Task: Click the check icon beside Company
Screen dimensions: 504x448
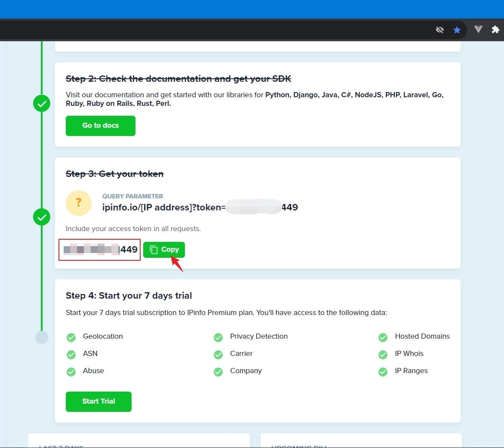Action: tap(218, 372)
